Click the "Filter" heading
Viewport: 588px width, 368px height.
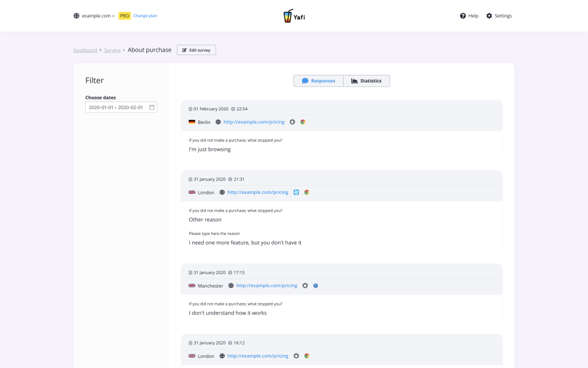(94, 80)
